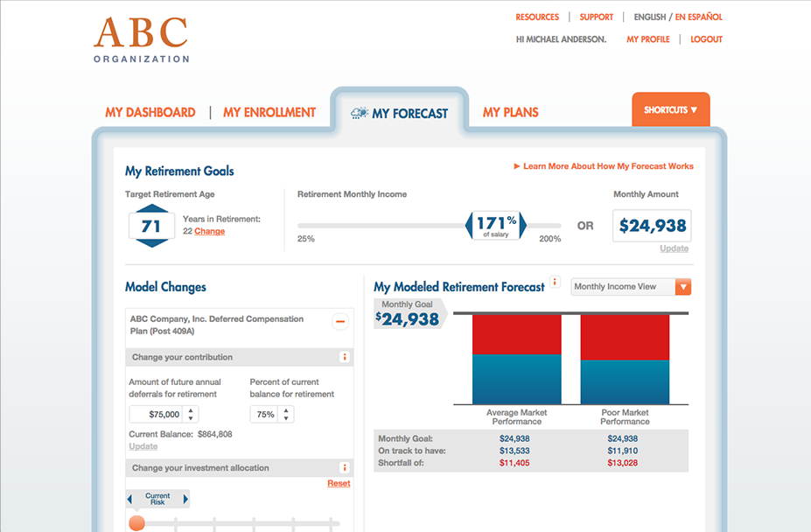Increase percent of current balance stepper
Viewport: 811px width, 532px height.
click(x=286, y=410)
